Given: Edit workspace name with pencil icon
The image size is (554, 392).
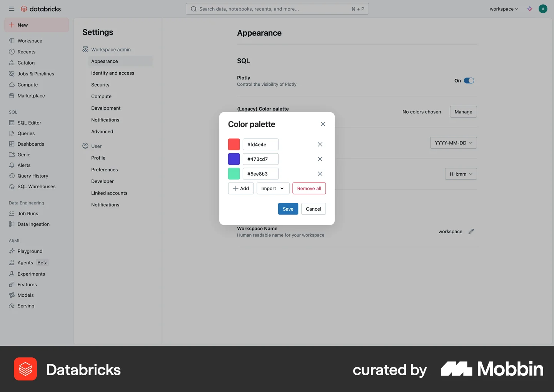Looking at the screenshot, I should 471,231.
